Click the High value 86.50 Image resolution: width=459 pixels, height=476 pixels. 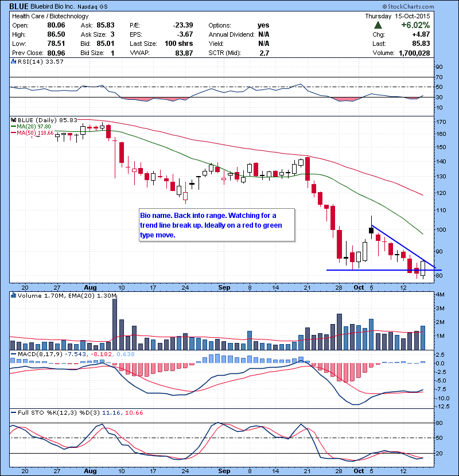click(x=56, y=34)
